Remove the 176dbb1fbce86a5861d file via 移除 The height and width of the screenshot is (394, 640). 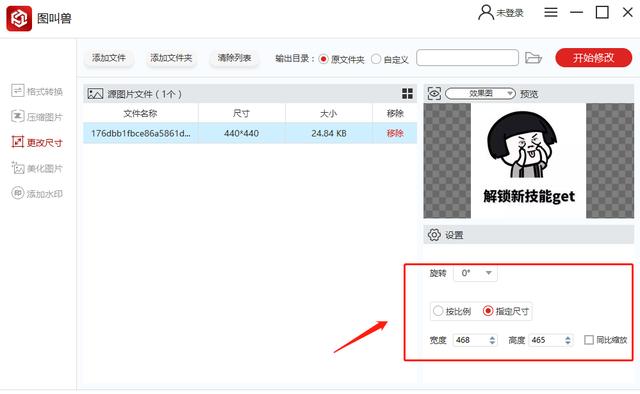coord(395,133)
